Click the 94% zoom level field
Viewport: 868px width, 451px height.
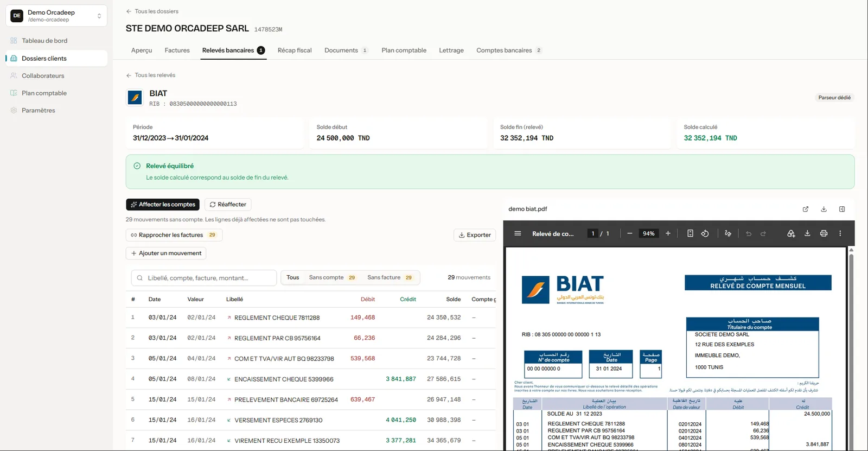pyautogui.click(x=649, y=233)
